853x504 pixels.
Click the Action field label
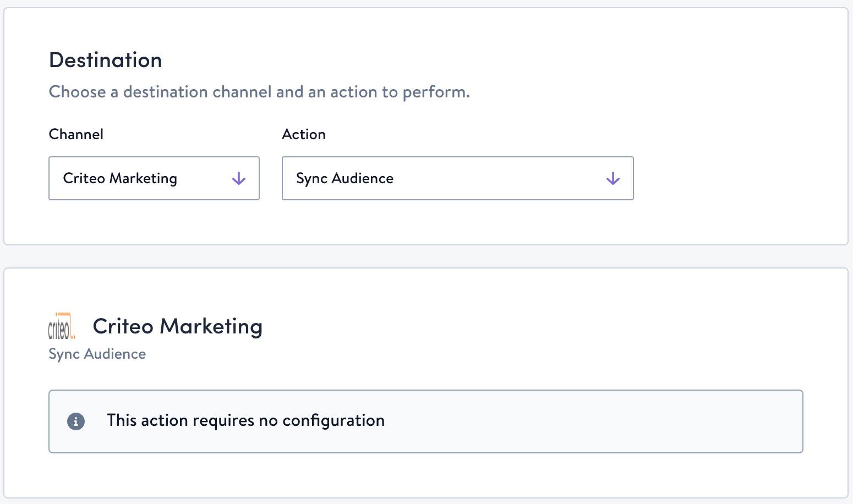click(304, 134)
